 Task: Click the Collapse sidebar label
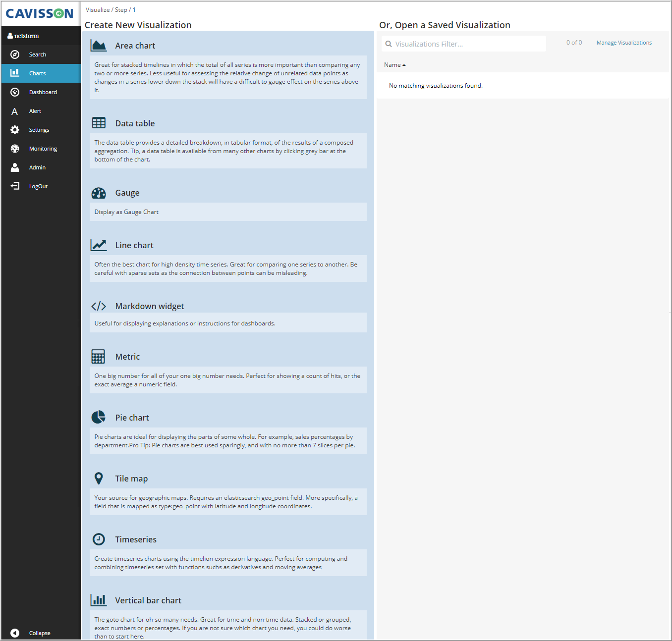40,633
